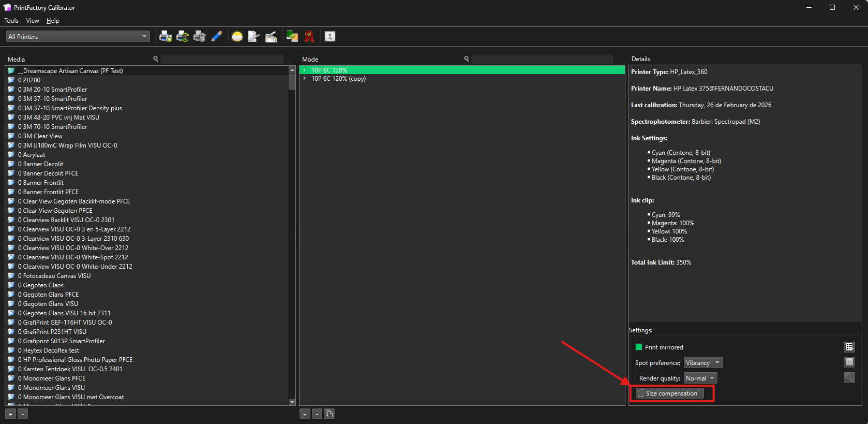The height and width of the screenshot is (424, 868).
Task: Click the Mode search input field
Action: pos(542,59)
